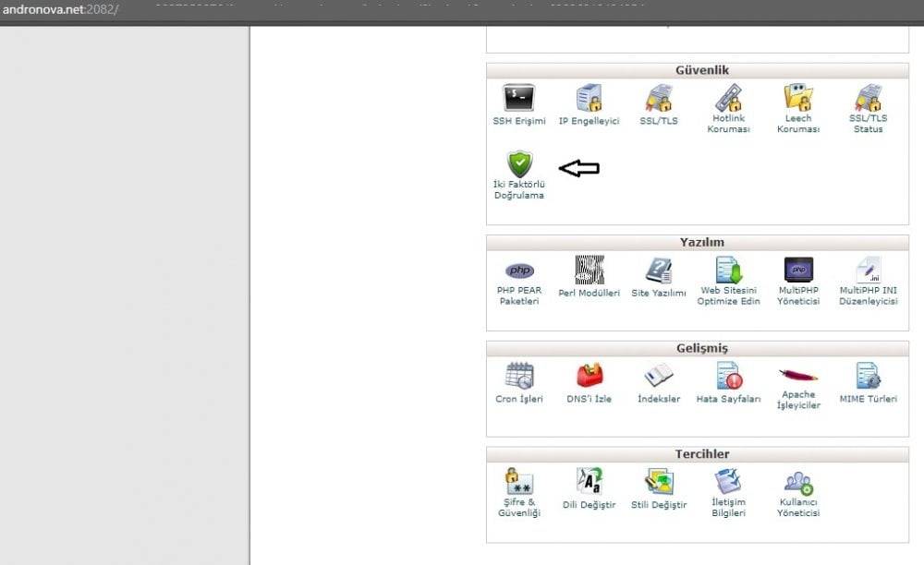Click the DNS'i İzle text link

[x=590, y=399]
